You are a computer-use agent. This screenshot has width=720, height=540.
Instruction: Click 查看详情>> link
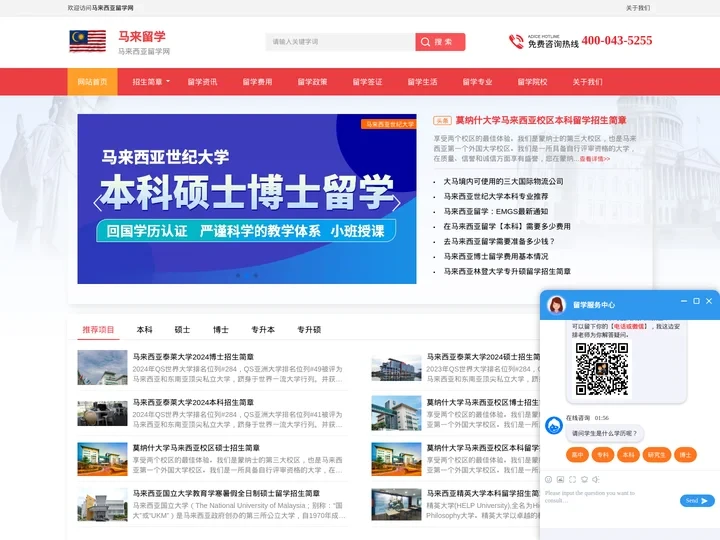(x=595, y=159)
